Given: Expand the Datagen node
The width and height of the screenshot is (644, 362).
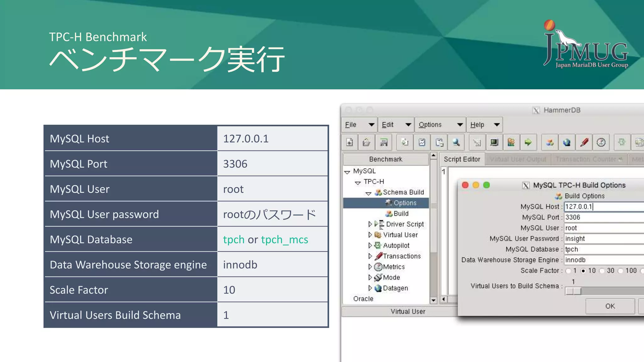Looking at the screenshot, I should point(370,288).
